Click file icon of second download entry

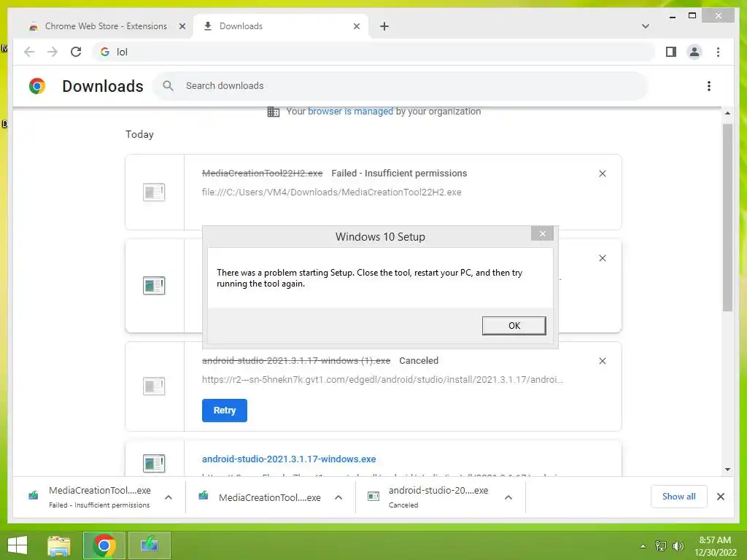[x=154, y=286]
